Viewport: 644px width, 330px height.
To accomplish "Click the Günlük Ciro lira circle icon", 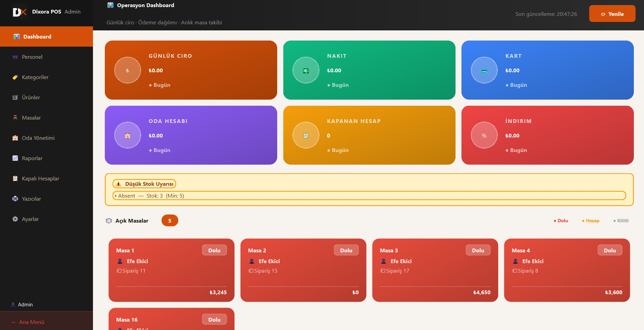I will coord(127,70).
